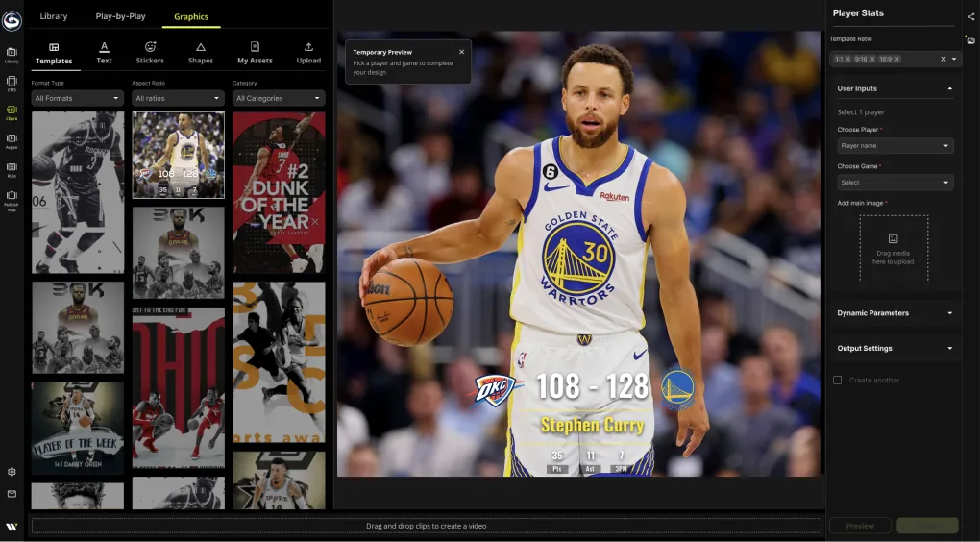This screenshot has height=542, width=980.
Task: Open the settings gear in sidebar
Action: tap(12, 472)
